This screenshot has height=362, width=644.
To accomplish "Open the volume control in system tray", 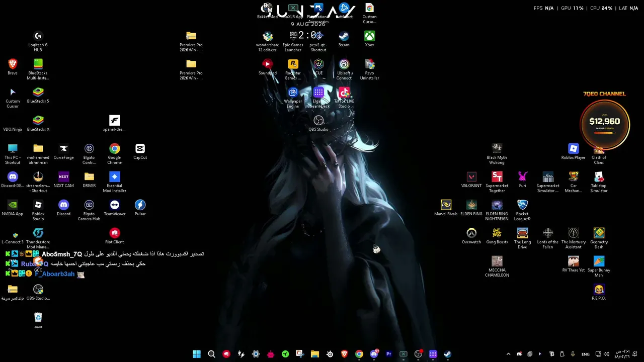I will 605,354.
